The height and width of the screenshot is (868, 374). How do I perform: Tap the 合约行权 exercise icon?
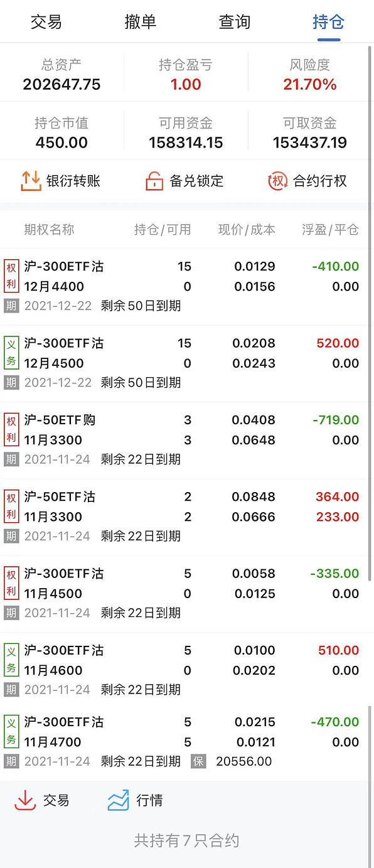point(277,181)
